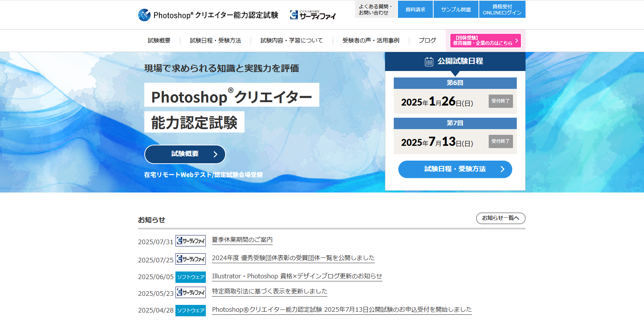Click the サーティファイ badge on 2025/07/25 news

tap(191, 259)
